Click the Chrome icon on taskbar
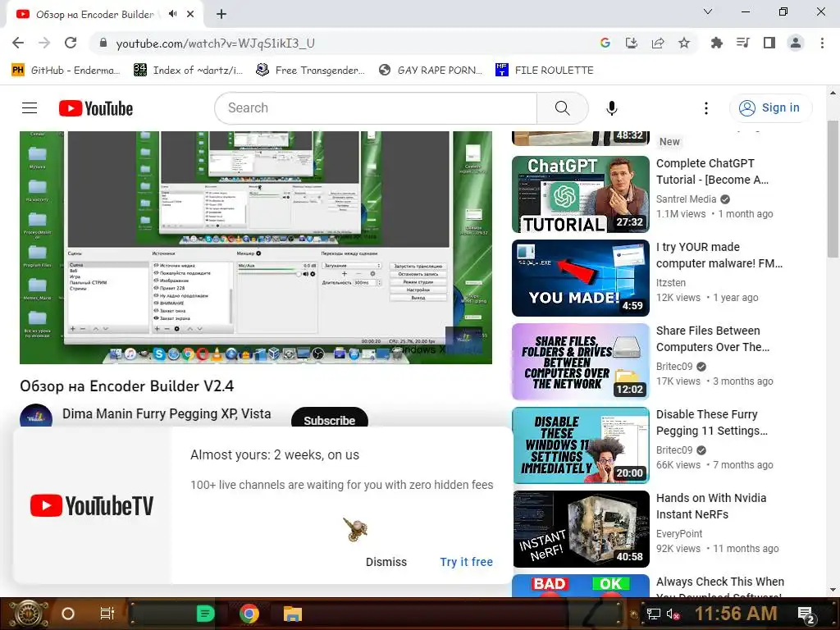Image resolution: width=840 pixels, height=630 pixels. 249,614
